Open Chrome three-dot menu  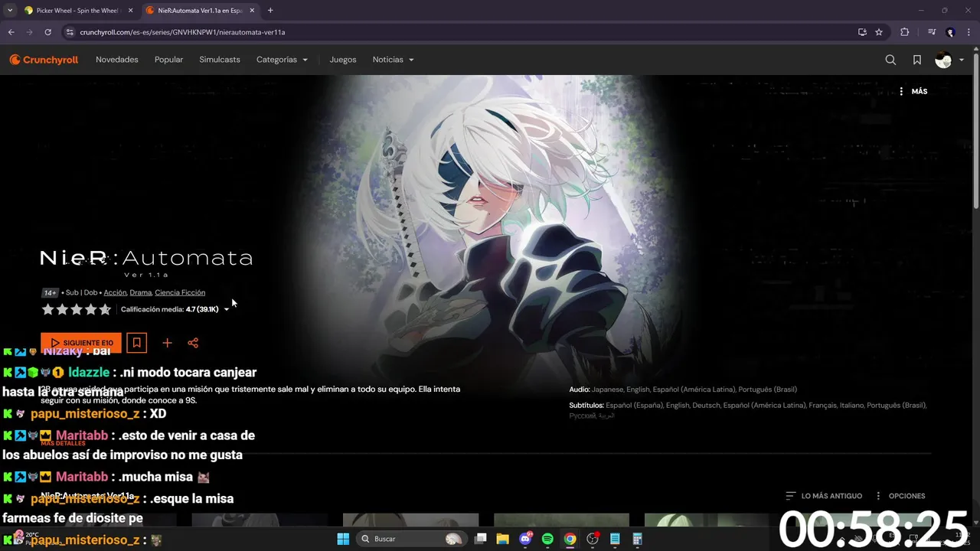pyautogui.click(x=969, y=32)
